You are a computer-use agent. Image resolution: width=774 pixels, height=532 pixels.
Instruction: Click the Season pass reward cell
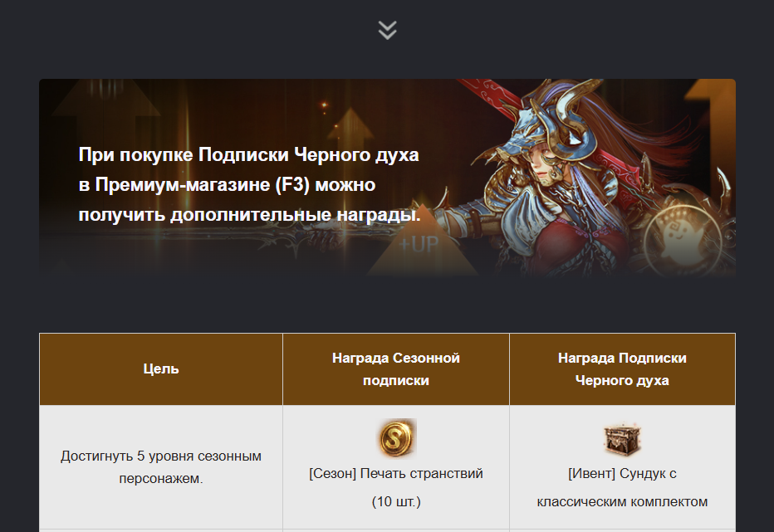pyautogui.click(x=396, y=467)
